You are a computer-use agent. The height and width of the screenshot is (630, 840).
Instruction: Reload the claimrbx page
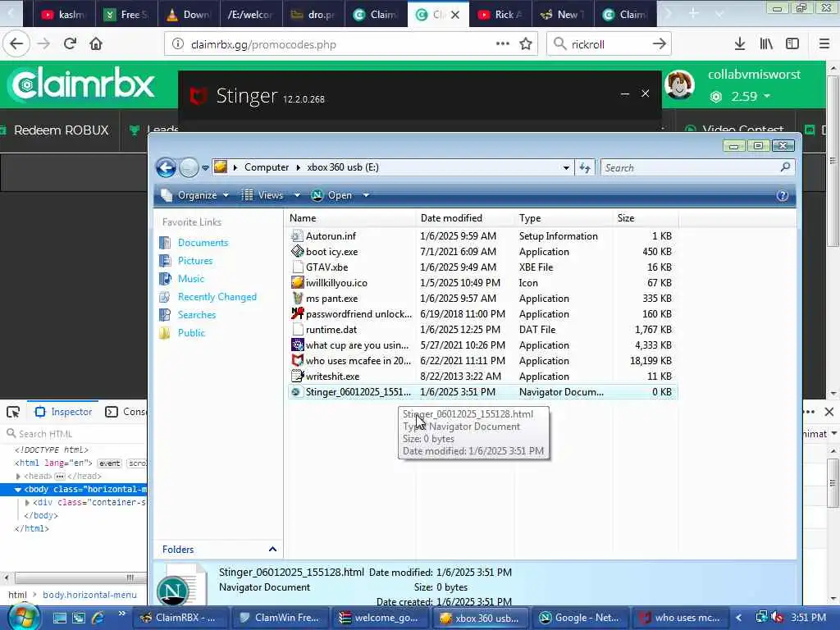tap(70, 44)
